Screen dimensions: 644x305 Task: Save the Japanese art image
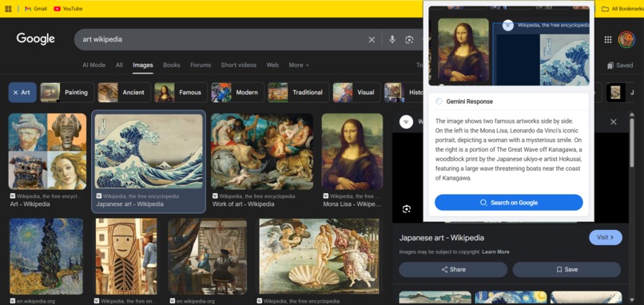[x=566, y=270]
